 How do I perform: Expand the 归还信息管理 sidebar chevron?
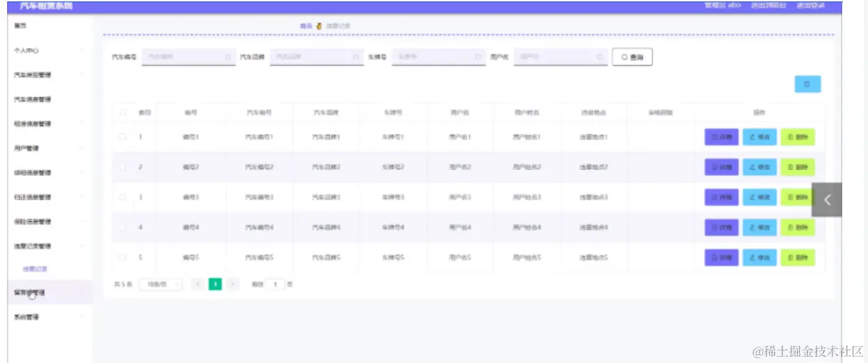82,197
